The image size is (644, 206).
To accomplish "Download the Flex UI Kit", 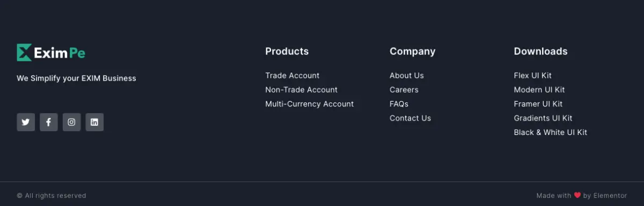I will tap(533, 75).
